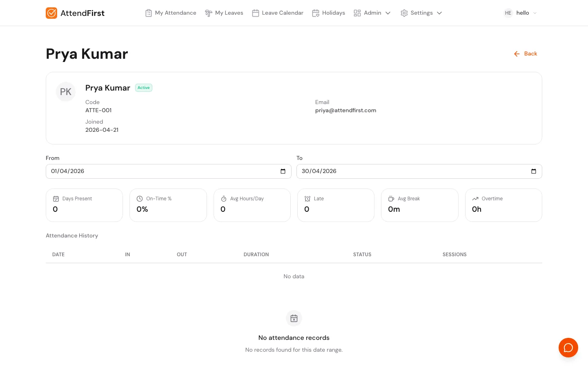Click the back arrow icon next to Back
This screenshot has height=377, width=588.
pyautogui.click(x=517, y=53)
